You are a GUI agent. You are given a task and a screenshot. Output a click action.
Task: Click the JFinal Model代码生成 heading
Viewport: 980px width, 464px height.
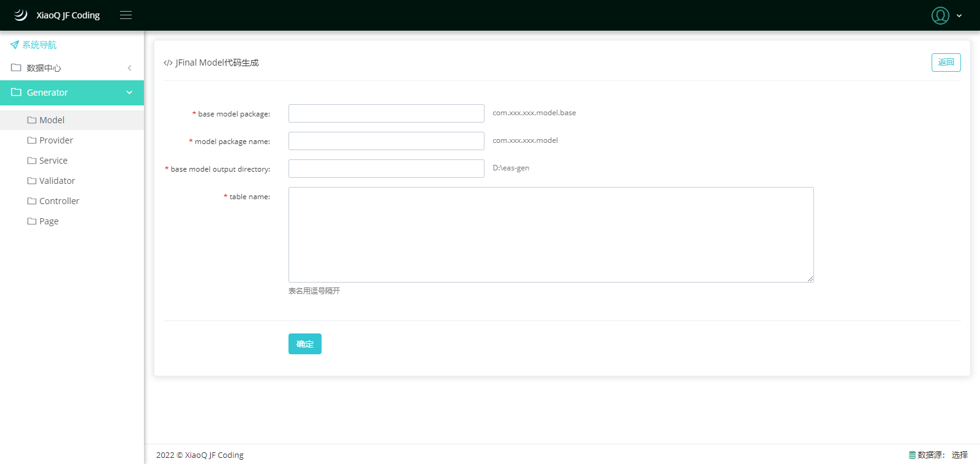(x=217, y=63)
